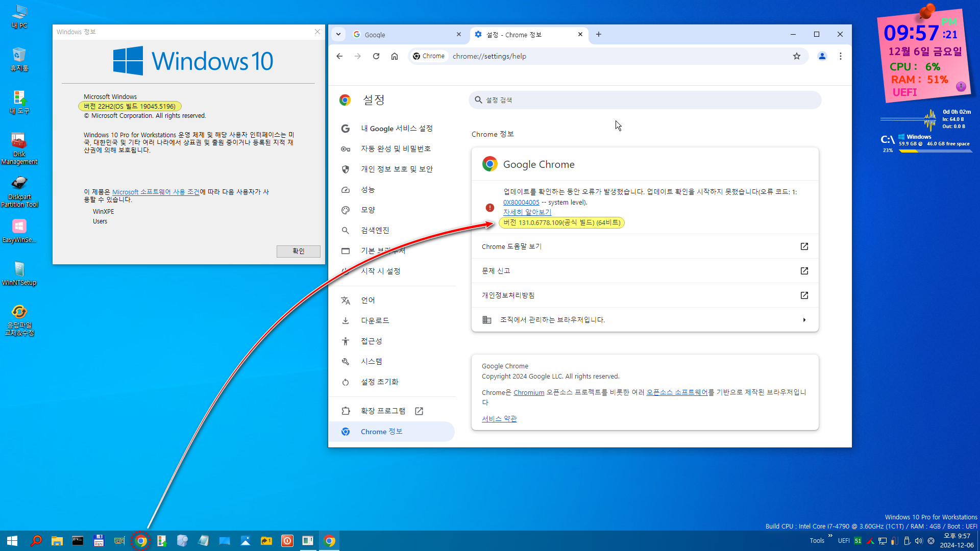This screenshot has height=551, width=980.
Task: Expand the tab search dropdown arrow
Action: pyautogui.click(x=338, y=35)
